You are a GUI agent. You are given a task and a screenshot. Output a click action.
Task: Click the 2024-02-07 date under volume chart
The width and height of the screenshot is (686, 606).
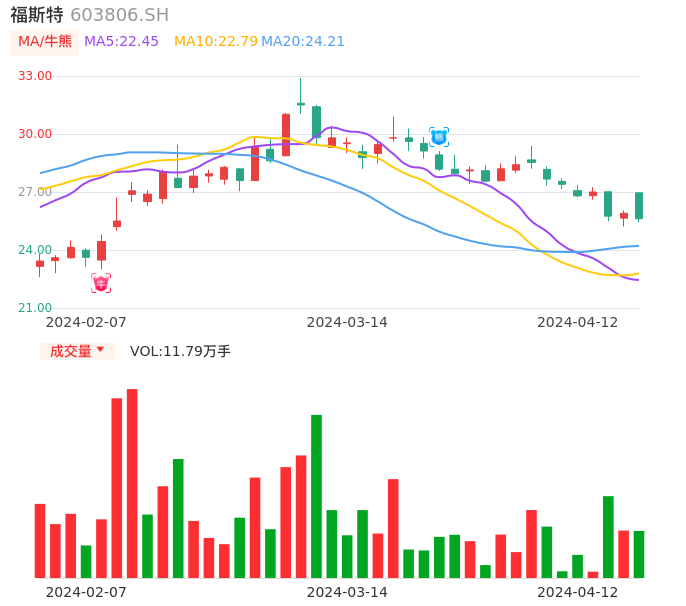pos(86,592)
